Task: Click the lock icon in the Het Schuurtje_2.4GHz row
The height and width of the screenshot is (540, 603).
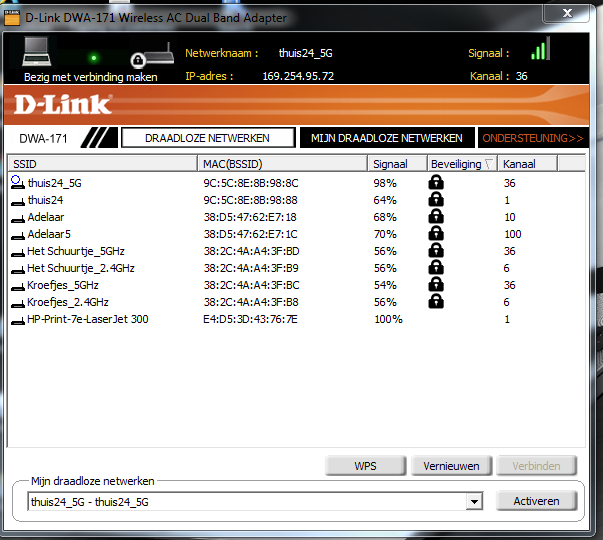Action: pyautogui.click(x=436, y=267)
